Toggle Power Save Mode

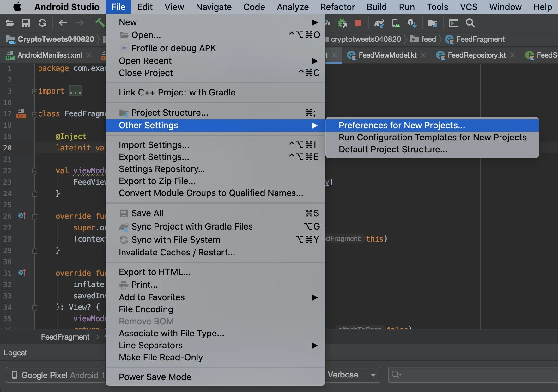click(x=215, y=377)
